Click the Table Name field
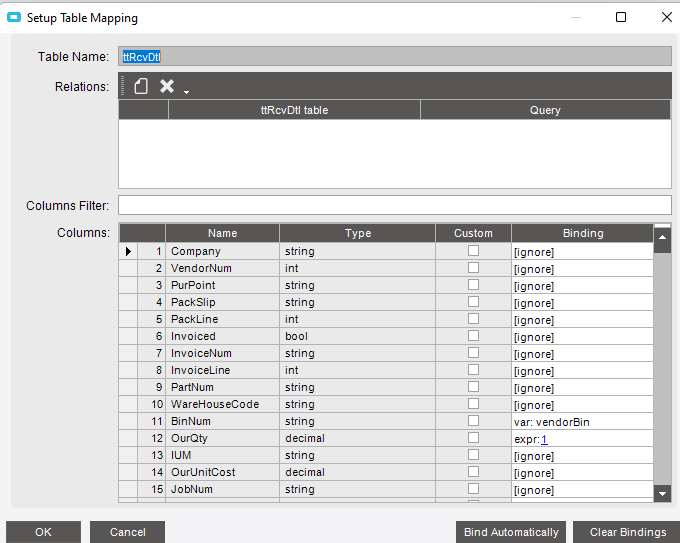 (x=395, y=56)
